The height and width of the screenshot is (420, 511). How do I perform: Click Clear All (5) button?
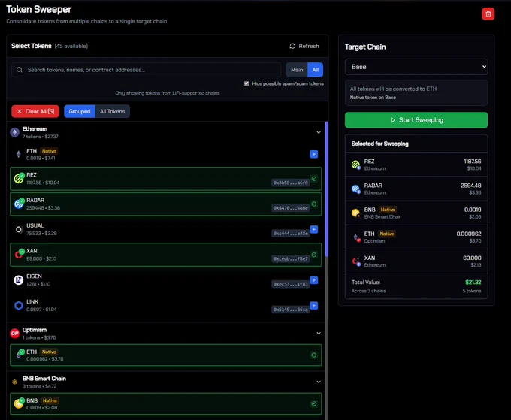pos(35,111)
